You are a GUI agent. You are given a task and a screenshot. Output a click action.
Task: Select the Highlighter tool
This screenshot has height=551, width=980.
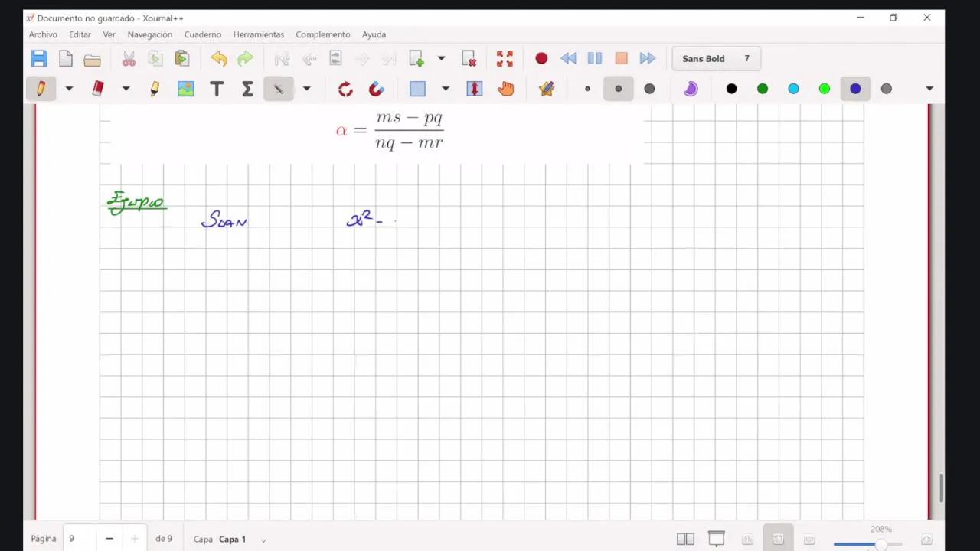point(155,89)
